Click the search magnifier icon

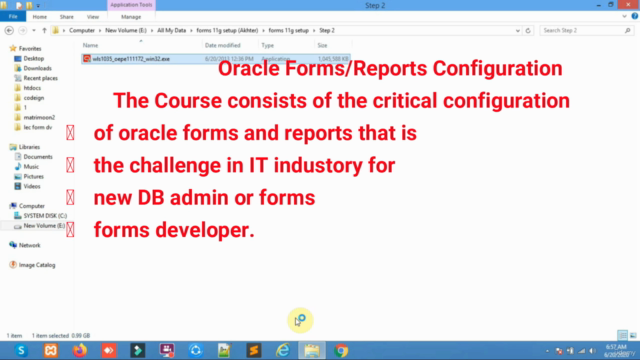point(627,31)
